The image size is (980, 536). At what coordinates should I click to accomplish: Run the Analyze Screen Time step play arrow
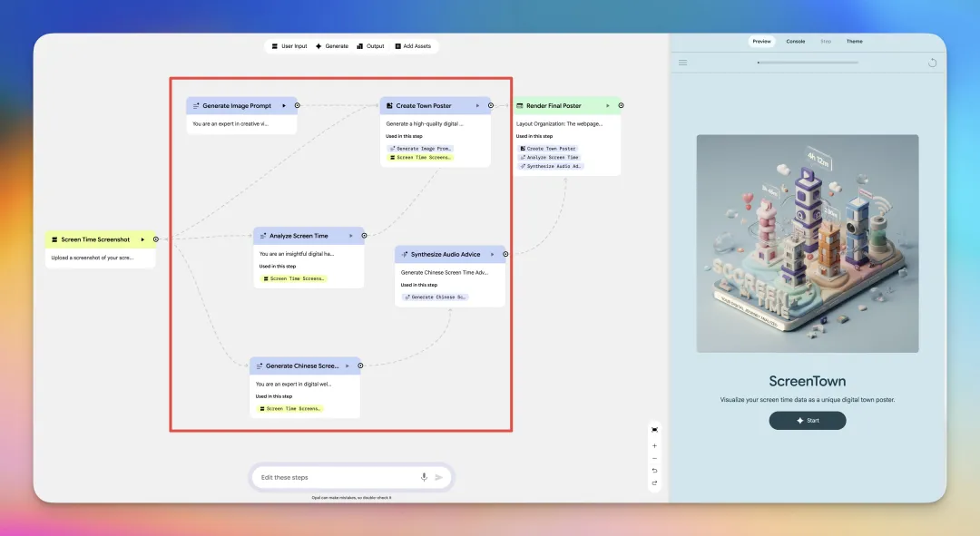tap(351, 236)
